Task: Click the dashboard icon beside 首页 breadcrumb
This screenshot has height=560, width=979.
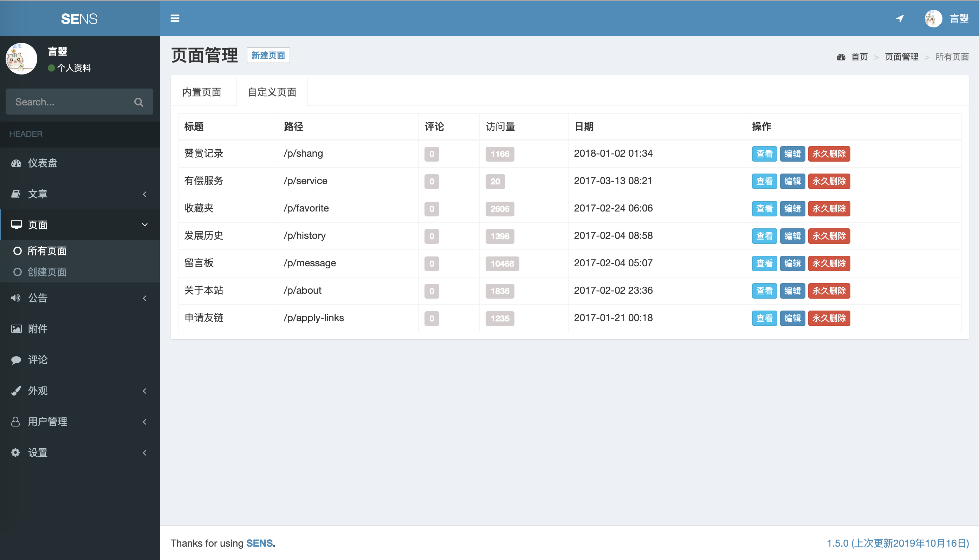Action: (841, 57)
